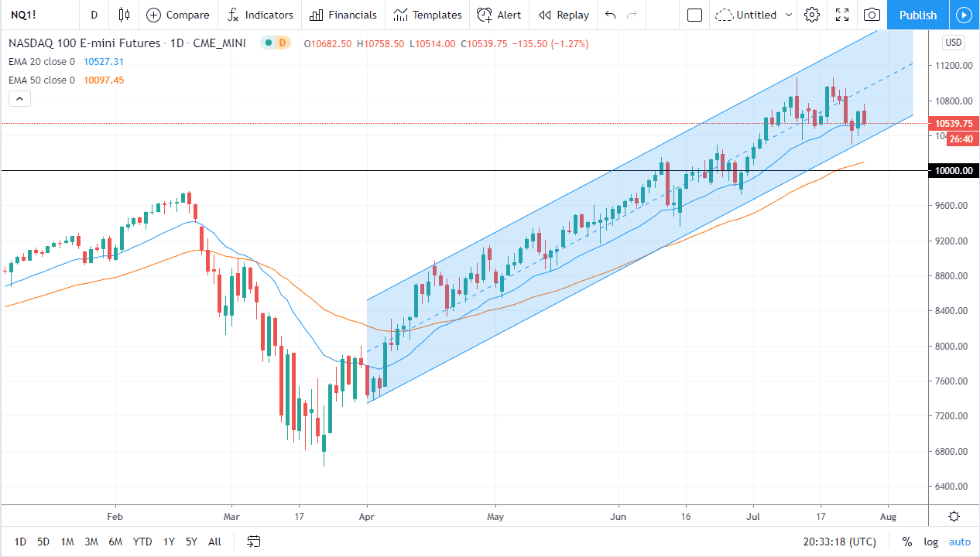Viewport: 980px width, 557px height.
Task: Open the D time interval dropdown
Action: pos(94,15)
